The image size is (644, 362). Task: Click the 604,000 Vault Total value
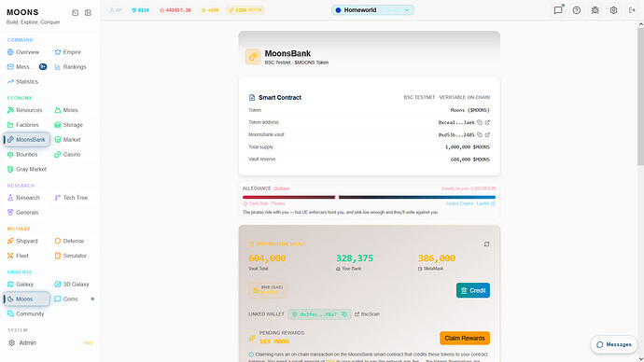pos(267,258)
